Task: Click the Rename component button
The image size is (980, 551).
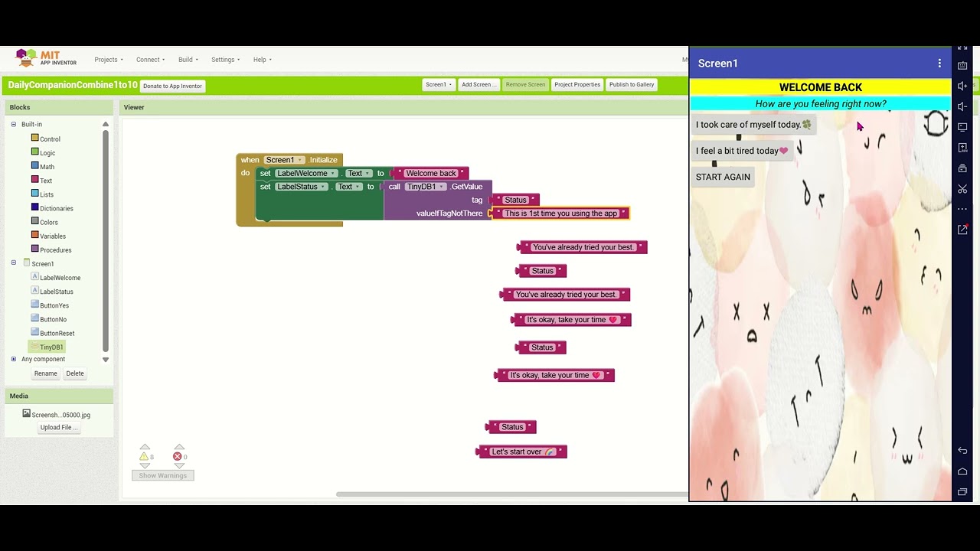Action: (x=45, y=373)
